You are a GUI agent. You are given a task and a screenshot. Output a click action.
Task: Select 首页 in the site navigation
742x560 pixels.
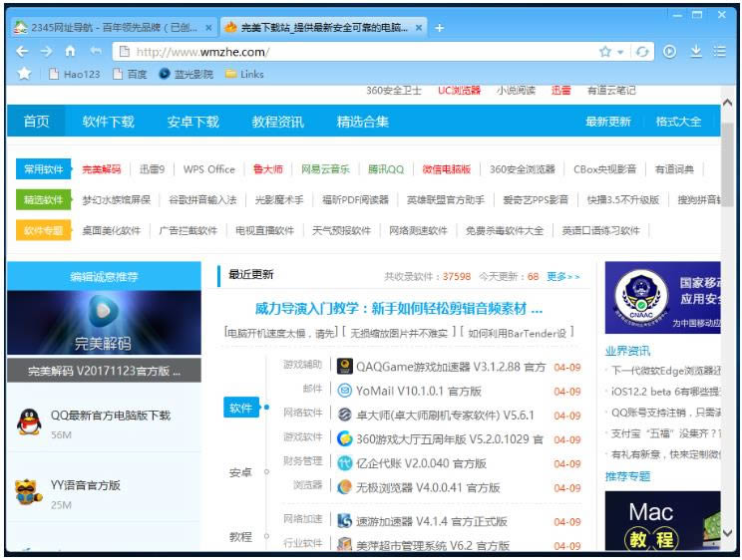pyautogui.click(x=37, y=122)
